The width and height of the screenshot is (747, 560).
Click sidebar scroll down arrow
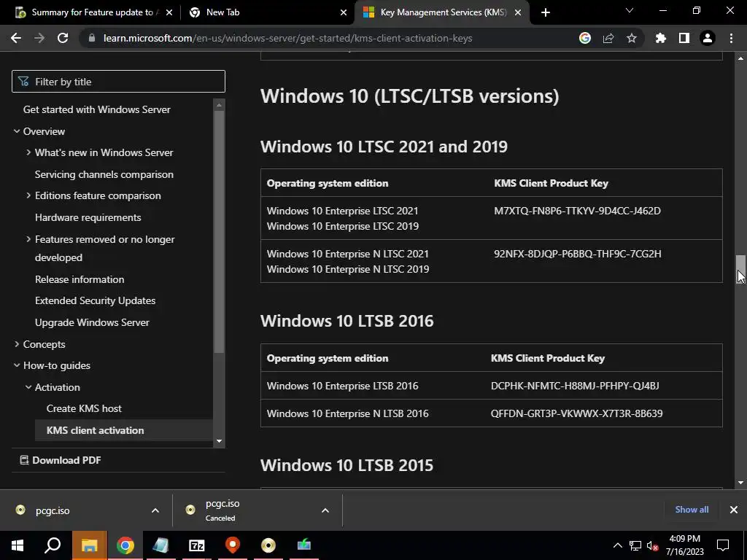click(219, 441)
